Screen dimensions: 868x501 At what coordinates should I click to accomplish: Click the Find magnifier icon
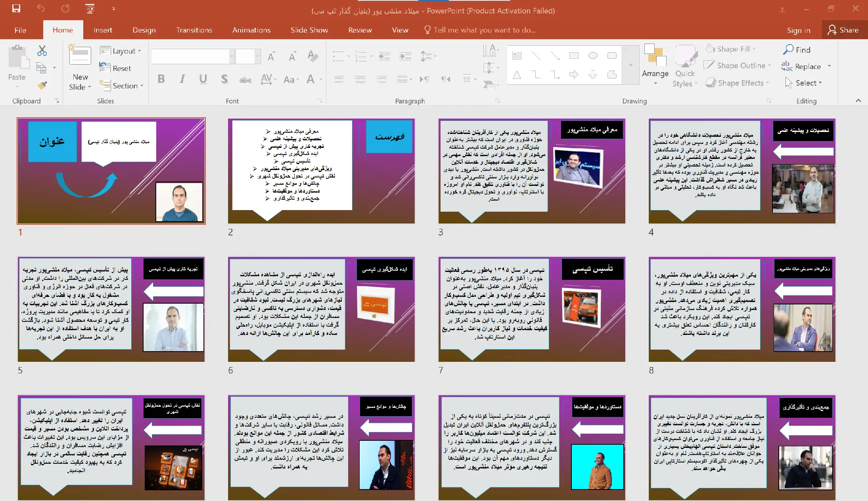[788, 50]
